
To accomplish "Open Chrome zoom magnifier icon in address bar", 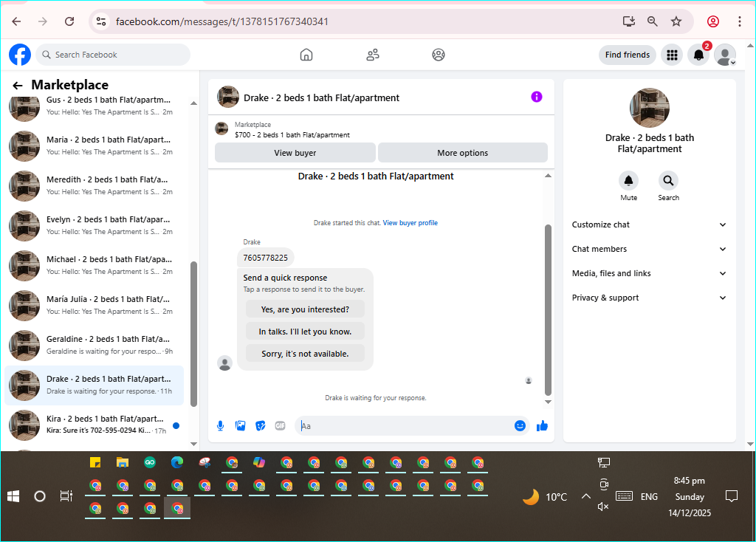I will point(653,21).
